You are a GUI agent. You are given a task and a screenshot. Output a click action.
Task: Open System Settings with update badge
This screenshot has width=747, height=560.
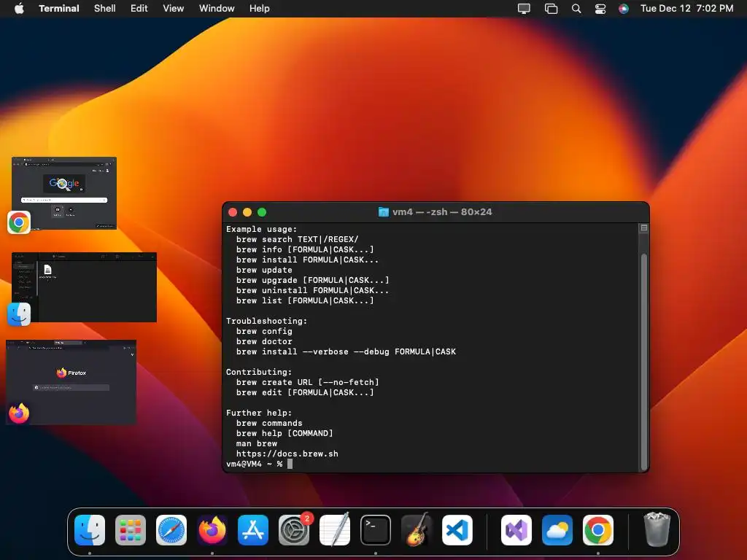[x=294, y=530]
